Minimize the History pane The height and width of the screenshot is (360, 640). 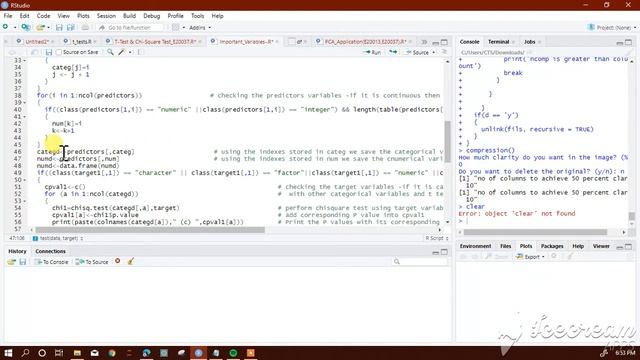click(436, 252)
